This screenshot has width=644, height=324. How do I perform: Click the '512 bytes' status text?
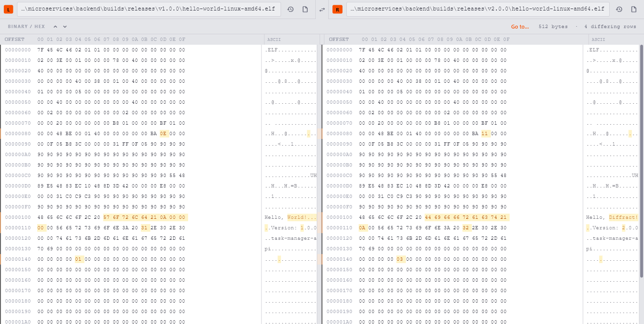tap(553, 27)
